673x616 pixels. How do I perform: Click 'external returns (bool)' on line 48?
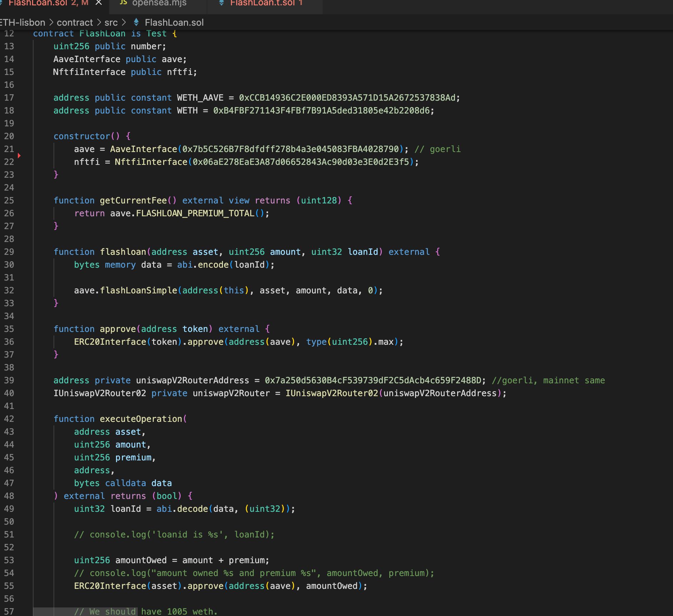point(123,496)
